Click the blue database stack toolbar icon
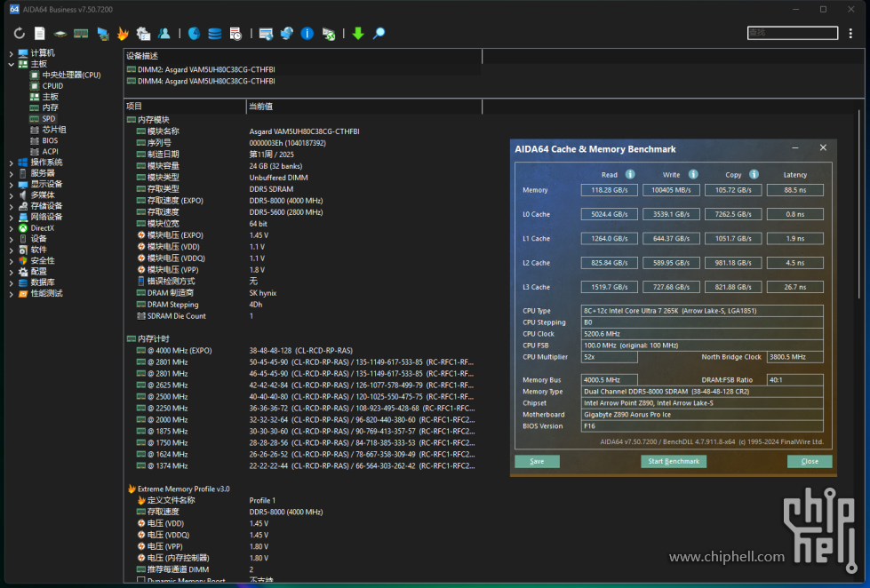Screen dimensions: 870x588 215,34
